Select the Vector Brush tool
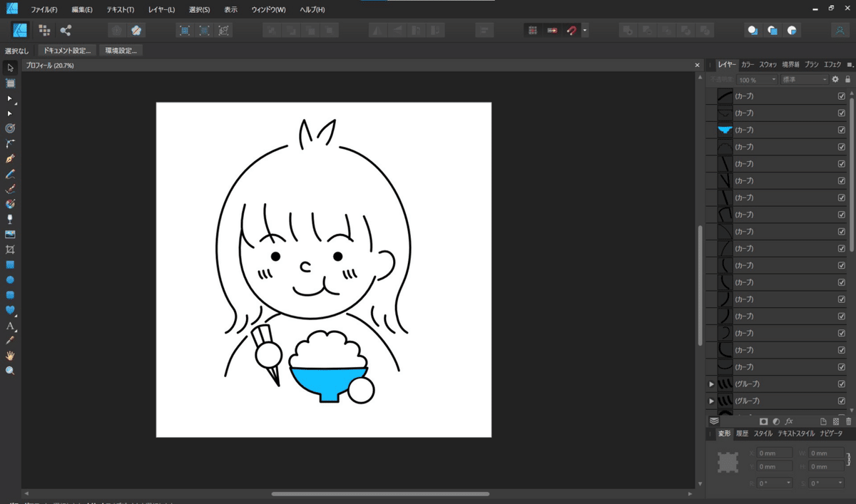The height and width of the screenshot is (504, 856). pos(10,189)
